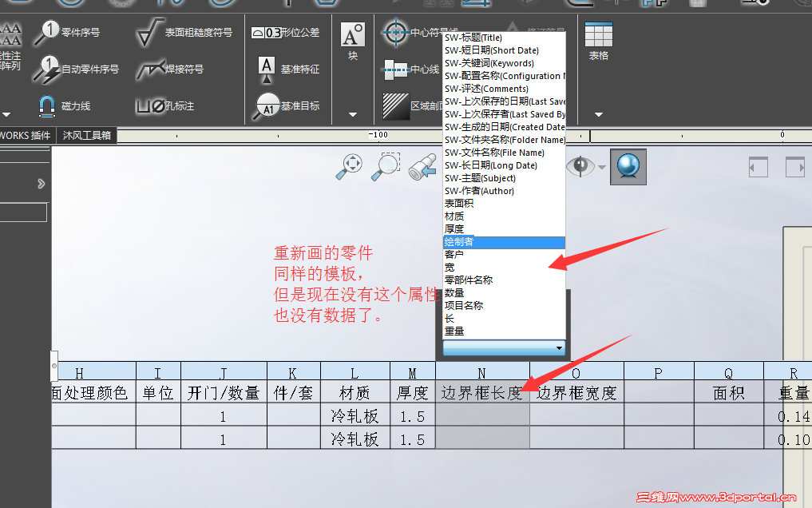Select SW-主题(Subject) list entry
This screenshot has height=508, width=812.
pos(504,178)
